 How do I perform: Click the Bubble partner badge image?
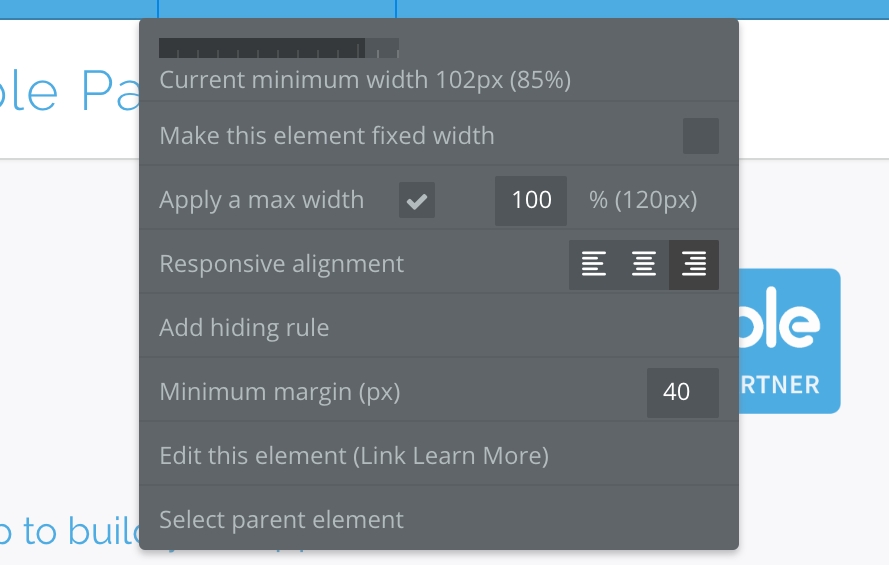coord(790,341)
